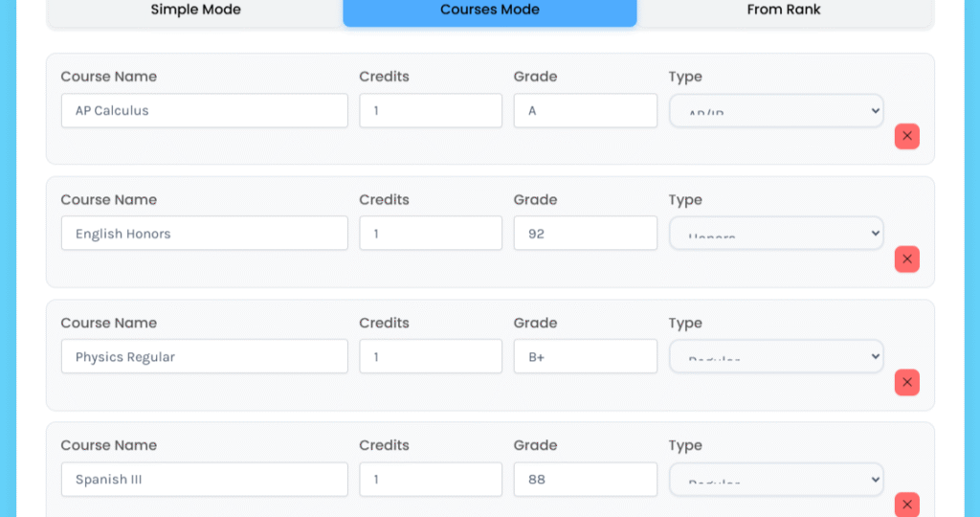This screenshot has width=980, height=517.
Task: Open Type dropdown for Physics Regular
Action: (x=775, y=356)
